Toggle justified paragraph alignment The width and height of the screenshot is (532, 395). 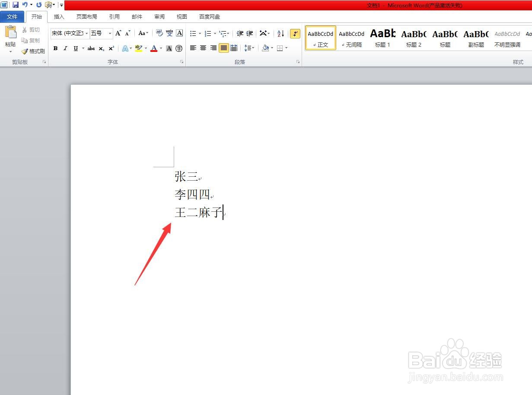(x=223, y=48)
